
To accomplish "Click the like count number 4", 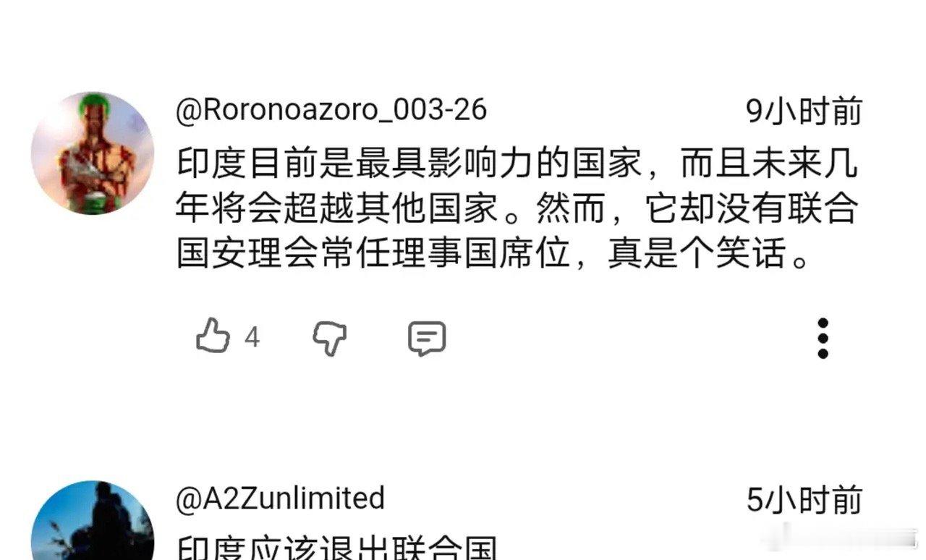I will (x=252, y=337).
